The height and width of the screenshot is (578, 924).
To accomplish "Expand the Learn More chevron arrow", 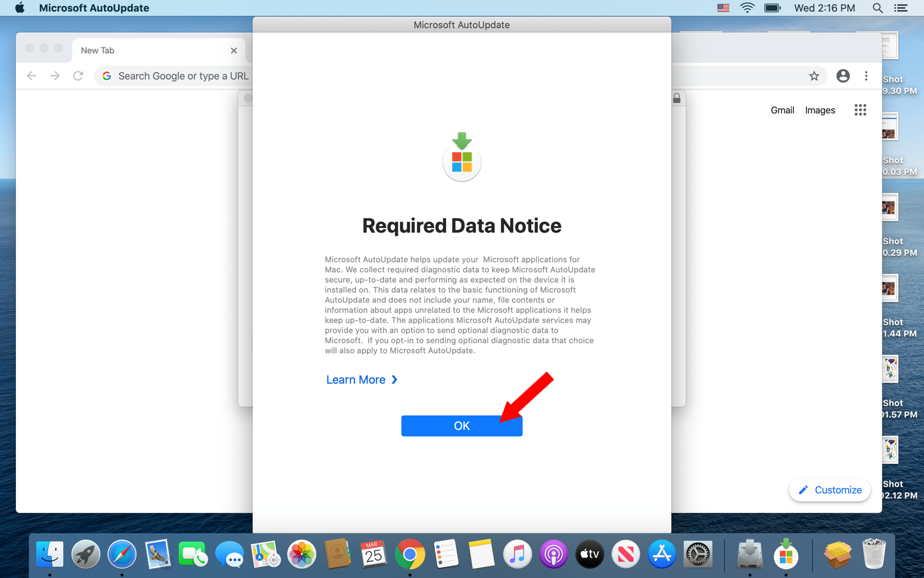I will (x=394, y=380).
